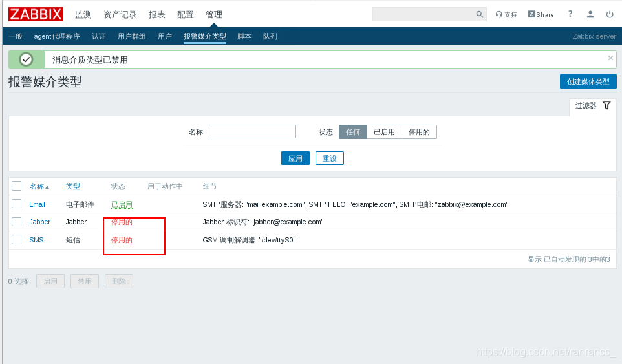Viewport: 622px width, 364px height.
Task: Sort the table by 类型 column
Action: point(73,186)
